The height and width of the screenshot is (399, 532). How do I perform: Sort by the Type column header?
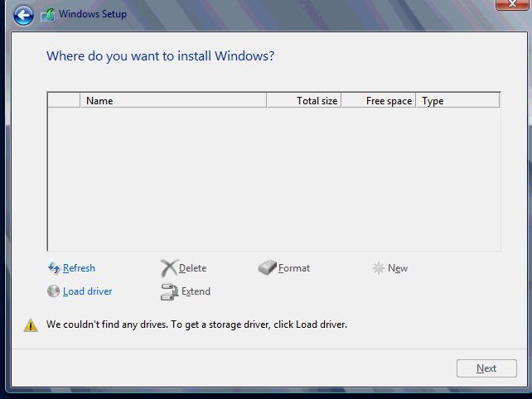click(457, 101)
